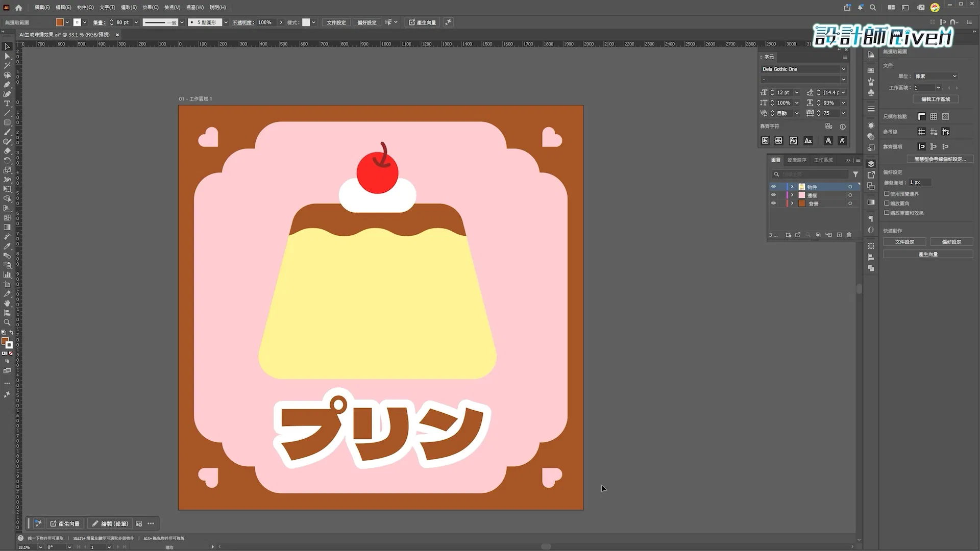Select the Zoom tool magnifier

(7, 322)
